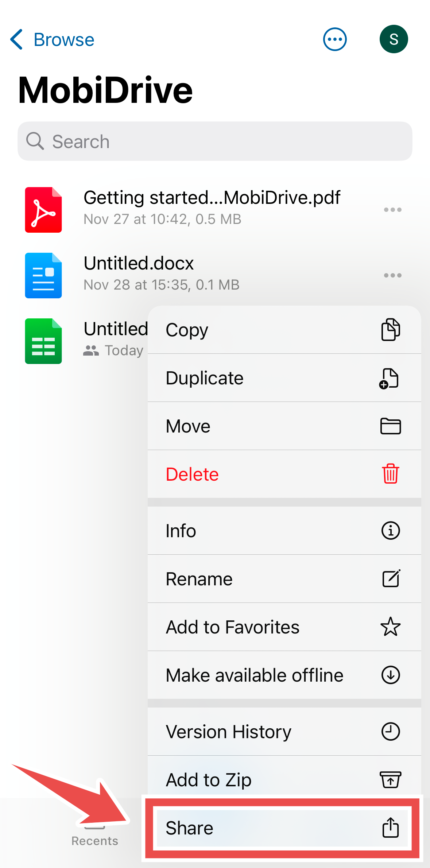This screenshot has width=430, height=868.
Task: Open the more options circle at top
Action: click(335, 39)
